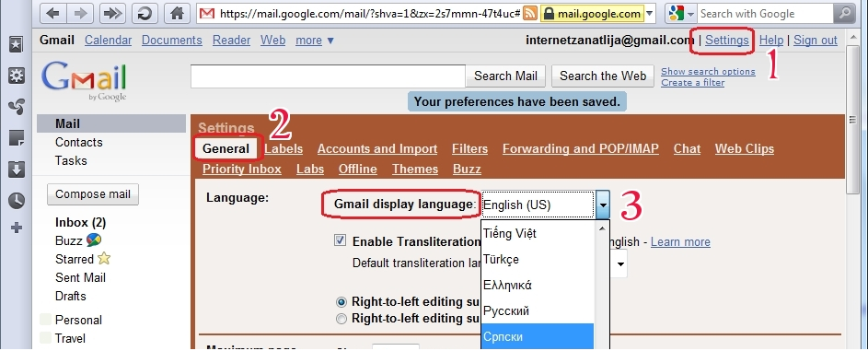Toggle the Travel label color box
Viewport: 868px width, 351px height.
[45, 338]
